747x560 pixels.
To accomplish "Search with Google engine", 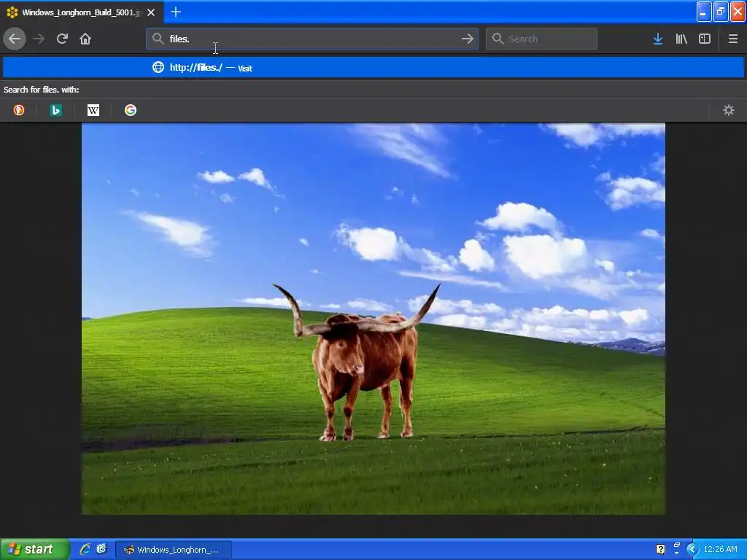I will point(131,111).
